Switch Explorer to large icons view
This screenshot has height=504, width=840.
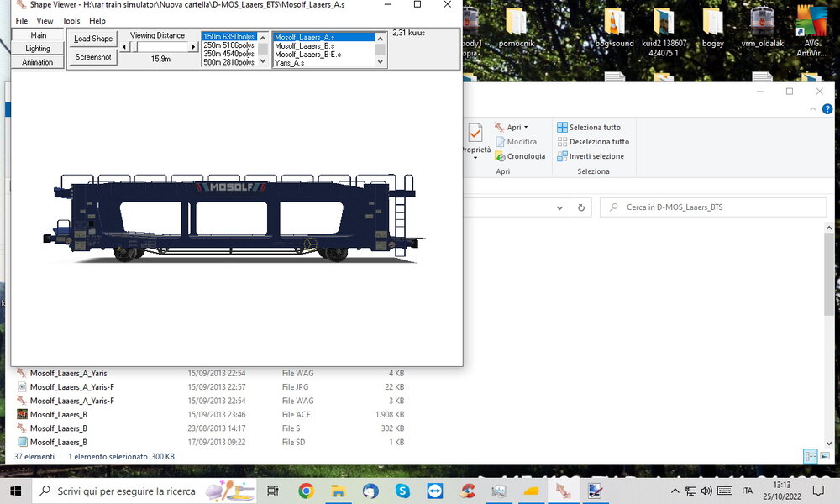pos(825,456)
